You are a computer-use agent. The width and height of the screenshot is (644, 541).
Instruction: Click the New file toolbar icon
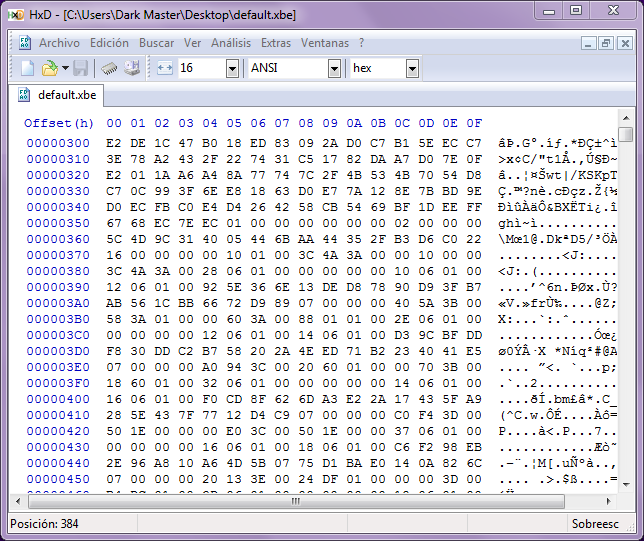(x=28, y=68)
